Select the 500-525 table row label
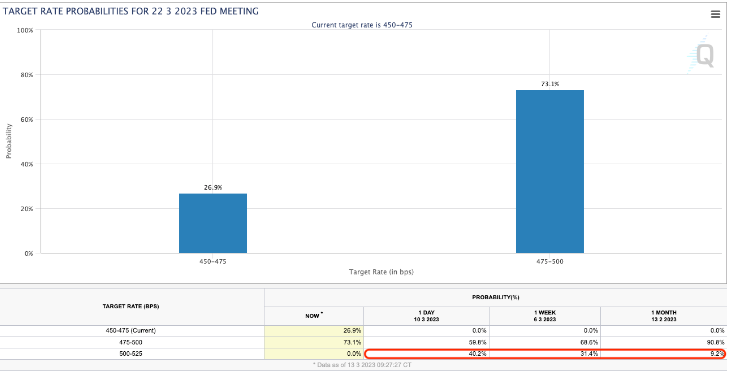The width and height of the screenshot is (735, 382). pyautogui.click(x=131, y=354)
